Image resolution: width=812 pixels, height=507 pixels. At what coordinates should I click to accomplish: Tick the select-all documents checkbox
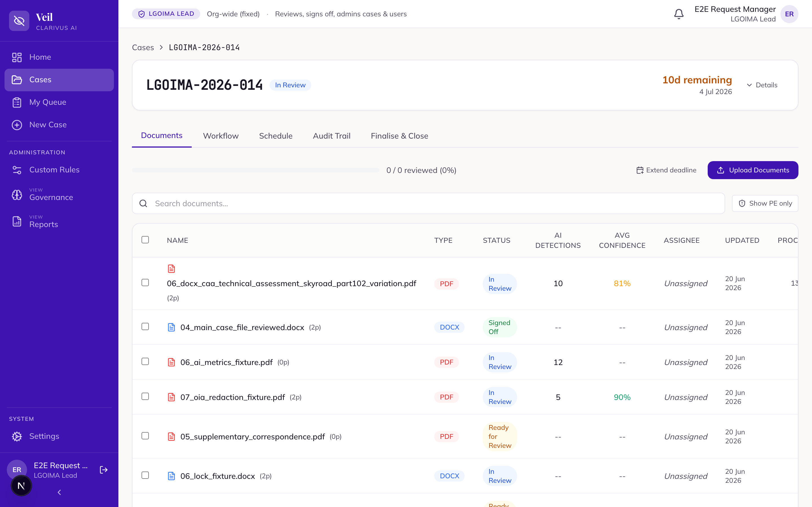(145, 240)
